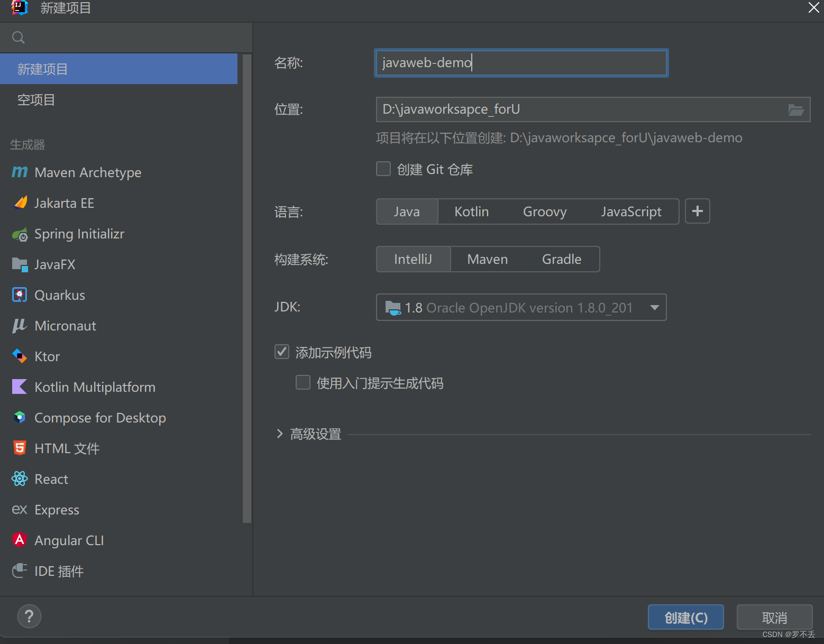Viewport: 824px width, 644px height.
Task: Click the Micronaut mu icon
Action: tap(20, 326)
